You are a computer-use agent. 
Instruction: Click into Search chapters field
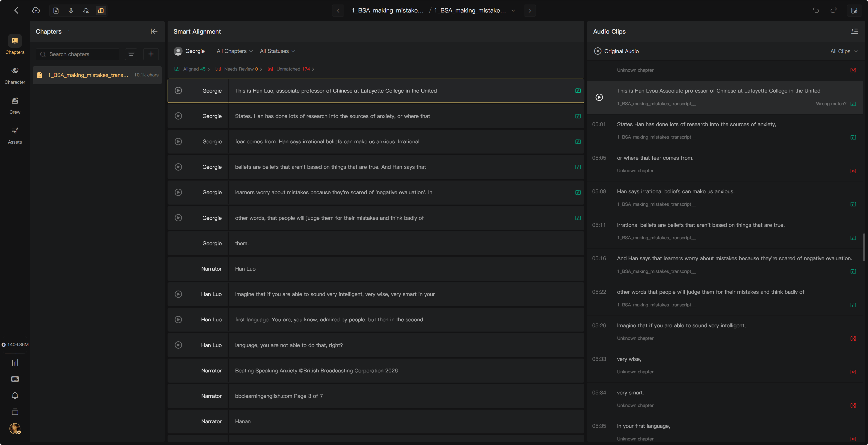78,54
